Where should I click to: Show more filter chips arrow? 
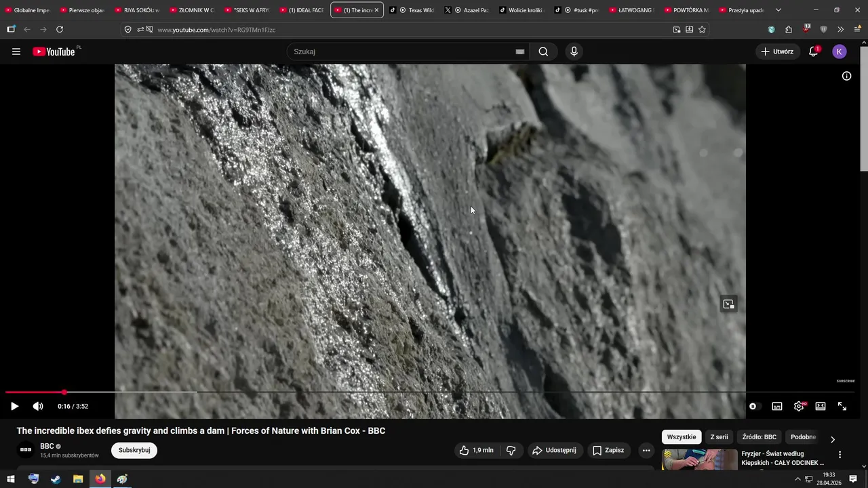click(833, 439)
